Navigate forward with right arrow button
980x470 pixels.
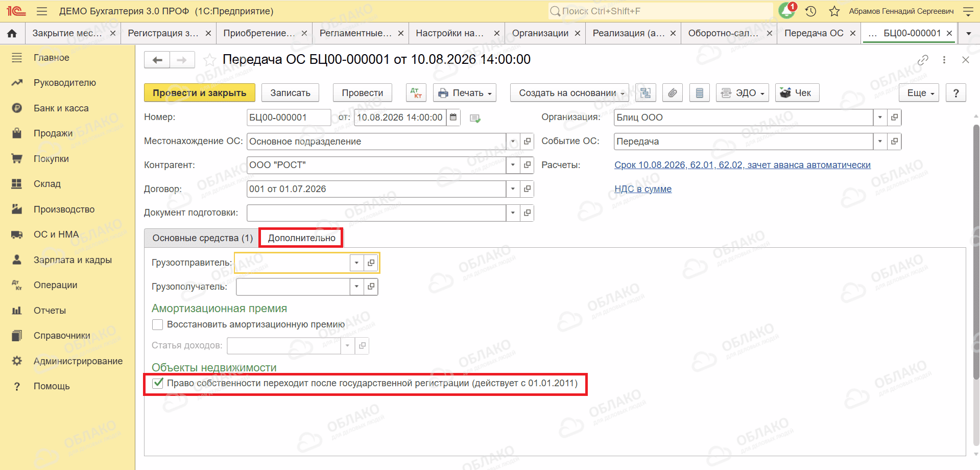(182, 60)
